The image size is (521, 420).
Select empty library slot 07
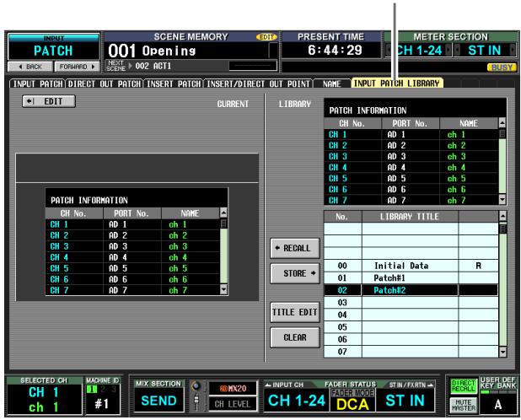pos(411,352)
